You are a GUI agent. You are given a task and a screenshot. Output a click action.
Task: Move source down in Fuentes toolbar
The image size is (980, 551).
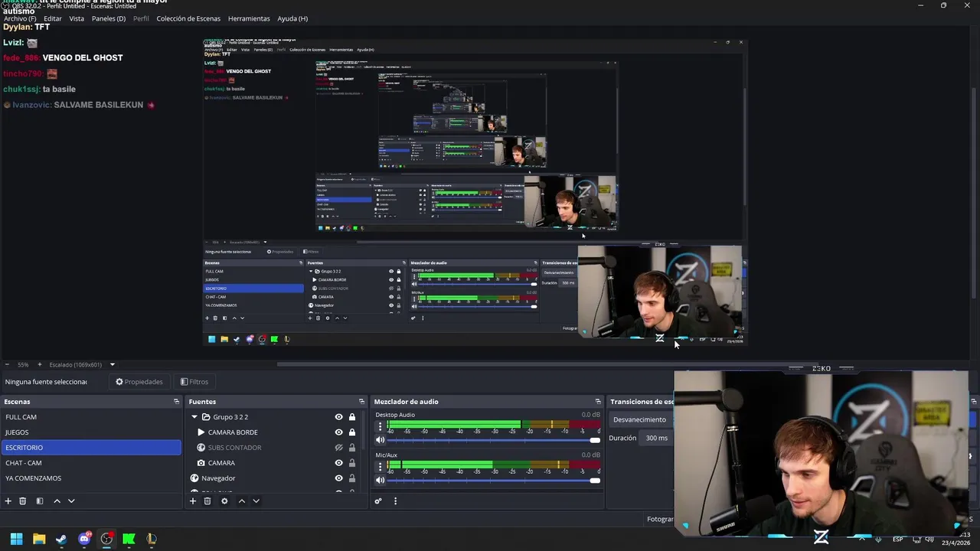pos(256,501)
